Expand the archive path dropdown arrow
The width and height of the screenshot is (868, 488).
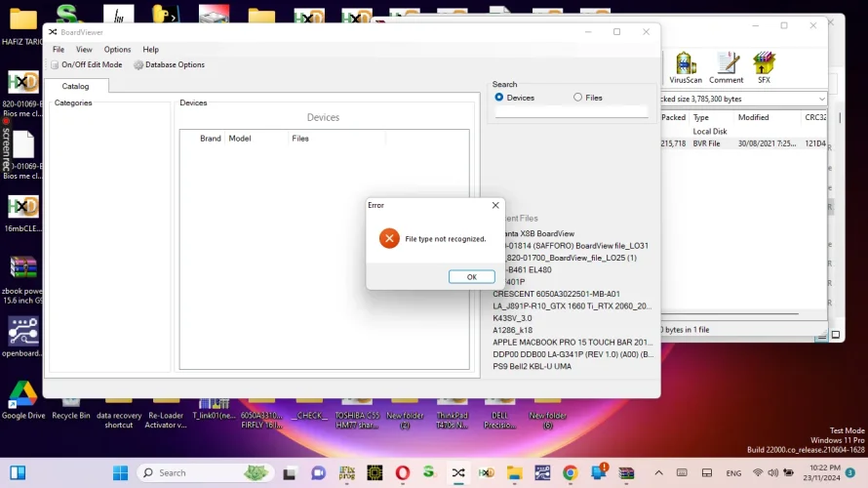click(821, 99)
